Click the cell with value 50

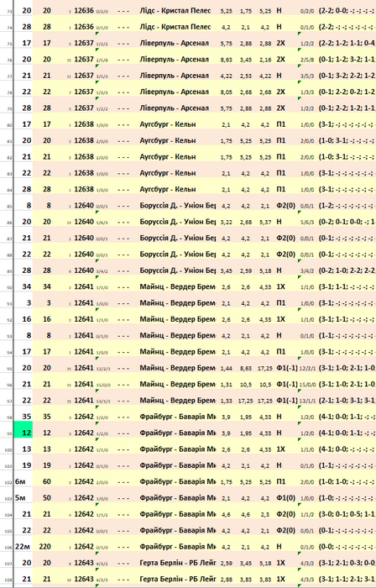point(45,498)
